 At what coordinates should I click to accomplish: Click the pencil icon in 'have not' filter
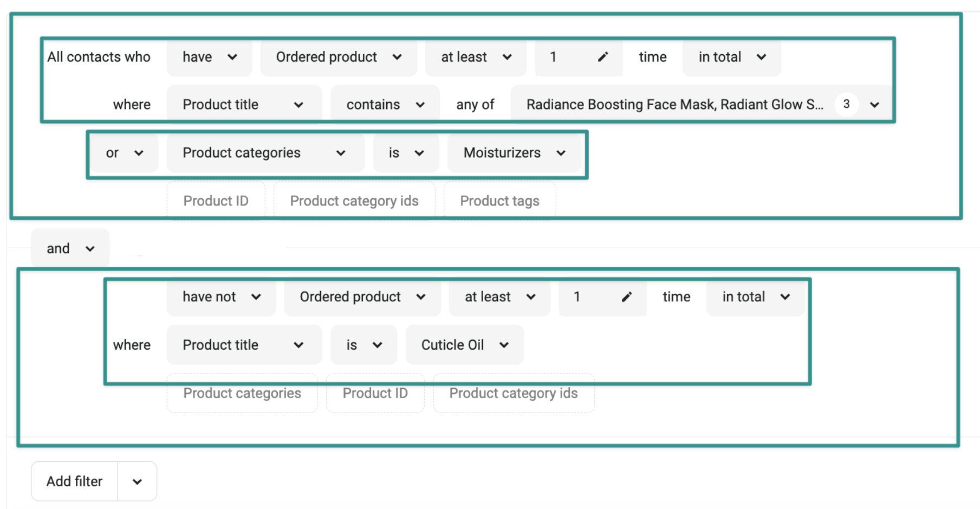626,297
